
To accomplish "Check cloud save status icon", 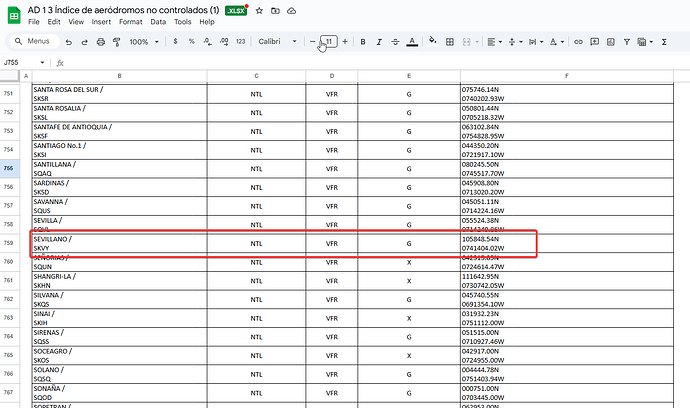I will pyautogui.click(x=291, y=11).
